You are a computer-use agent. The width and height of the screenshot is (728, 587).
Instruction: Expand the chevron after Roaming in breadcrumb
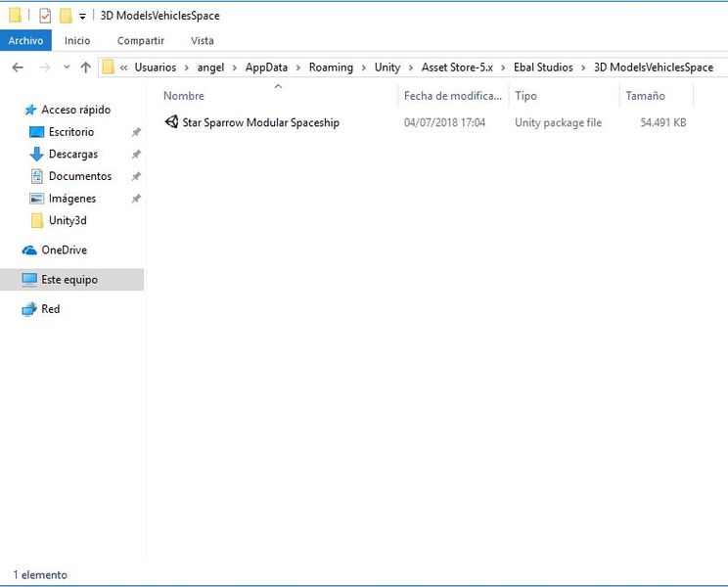click(x=364, y=68)
